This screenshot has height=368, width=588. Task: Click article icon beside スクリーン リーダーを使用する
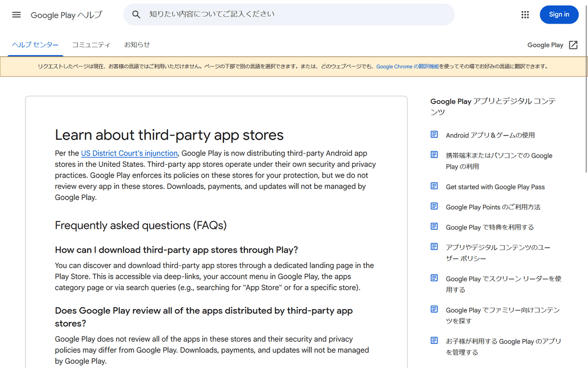(x=434, y=278)
